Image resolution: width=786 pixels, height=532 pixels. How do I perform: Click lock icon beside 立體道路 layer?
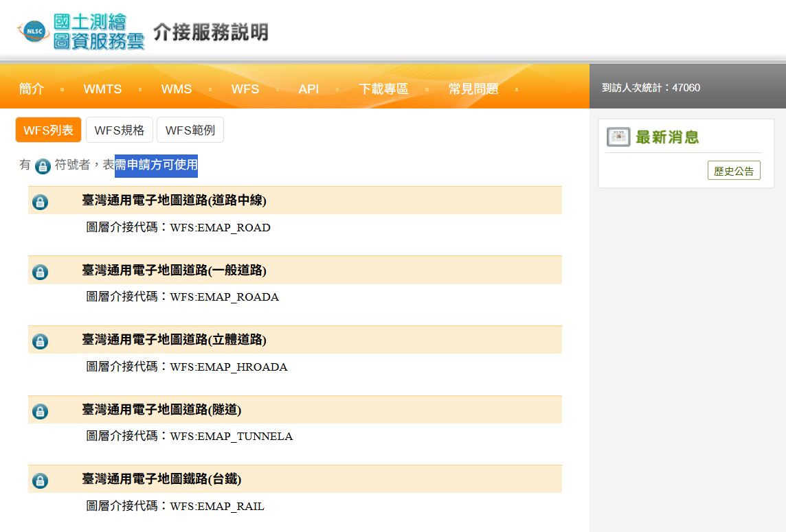pos(41,341)
